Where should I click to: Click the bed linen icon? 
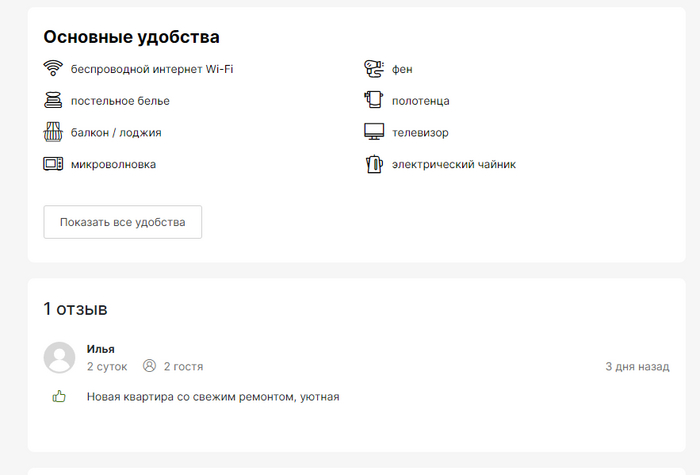tap(53, 100)
